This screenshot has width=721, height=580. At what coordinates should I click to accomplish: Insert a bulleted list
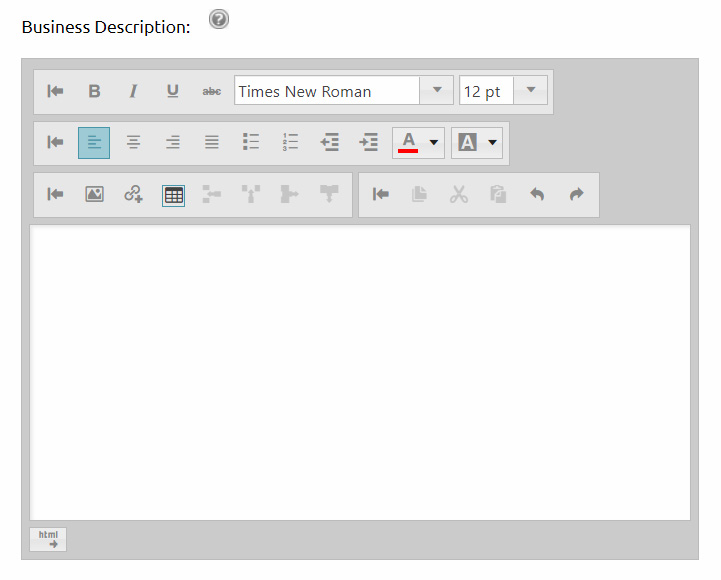coord(251,143)
